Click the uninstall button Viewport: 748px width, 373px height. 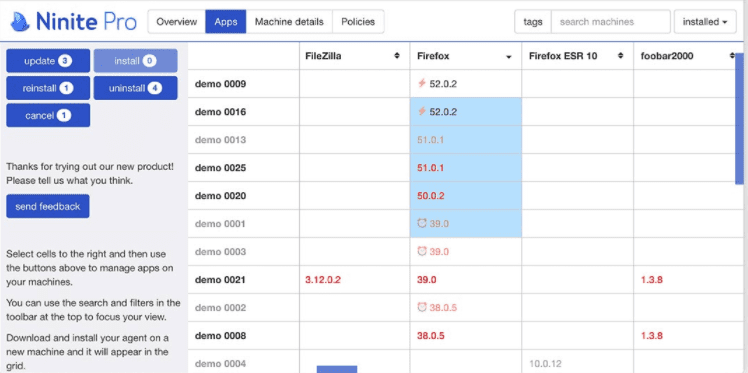(135, 88)
